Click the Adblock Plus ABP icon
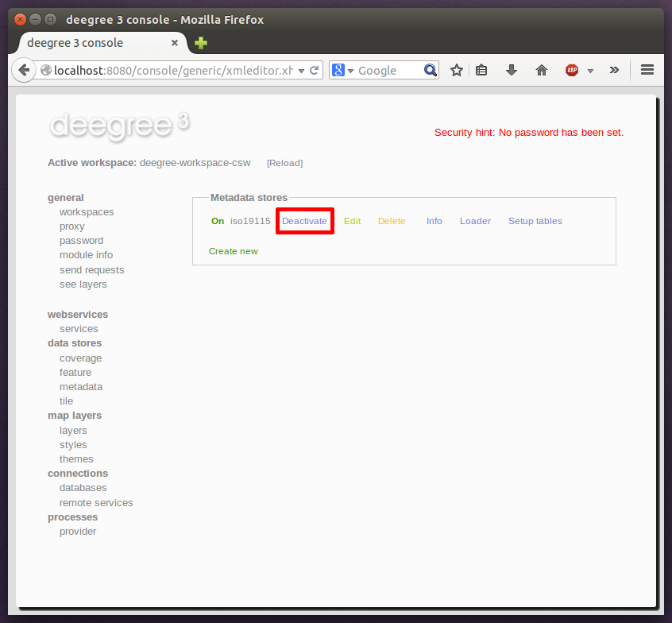 pos(572,70)
